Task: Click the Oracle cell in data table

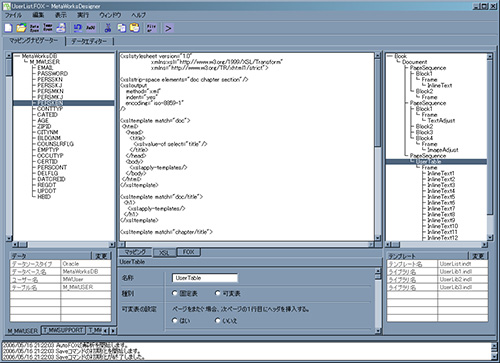Action: (x=86, y=264)
